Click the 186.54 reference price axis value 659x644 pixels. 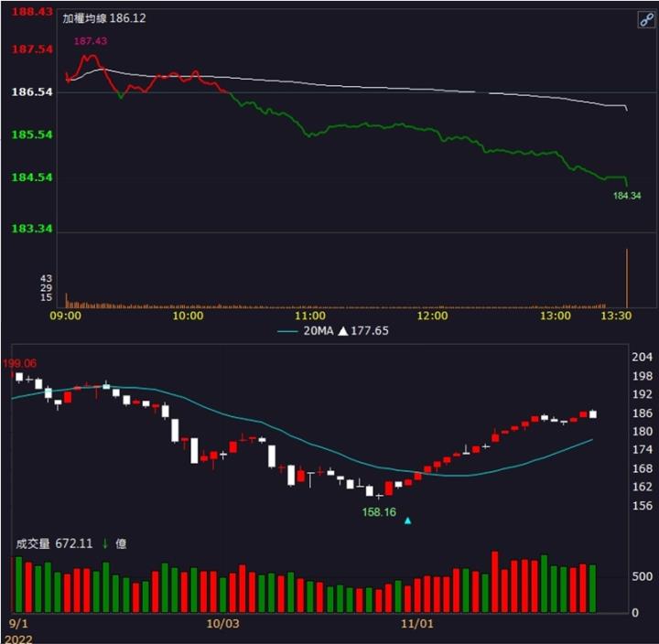coord(32,91)
